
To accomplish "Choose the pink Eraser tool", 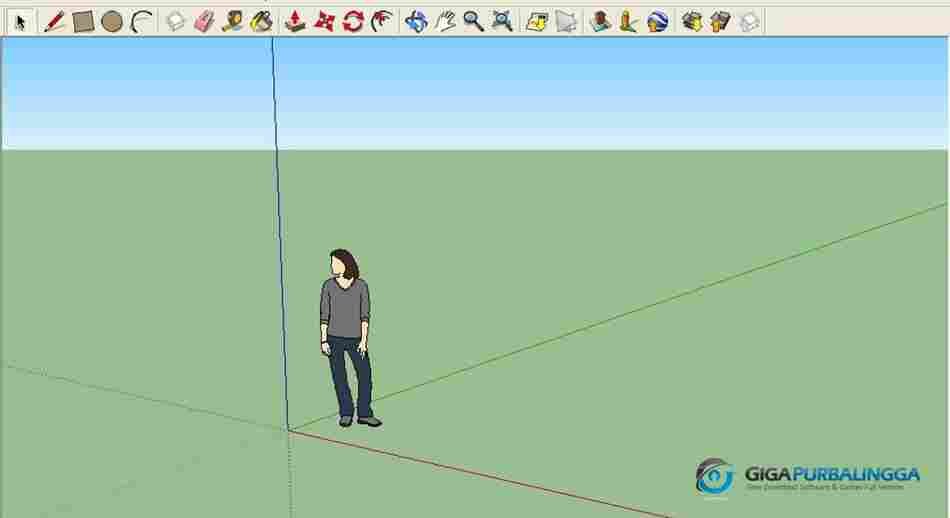I will click(204, 22).
